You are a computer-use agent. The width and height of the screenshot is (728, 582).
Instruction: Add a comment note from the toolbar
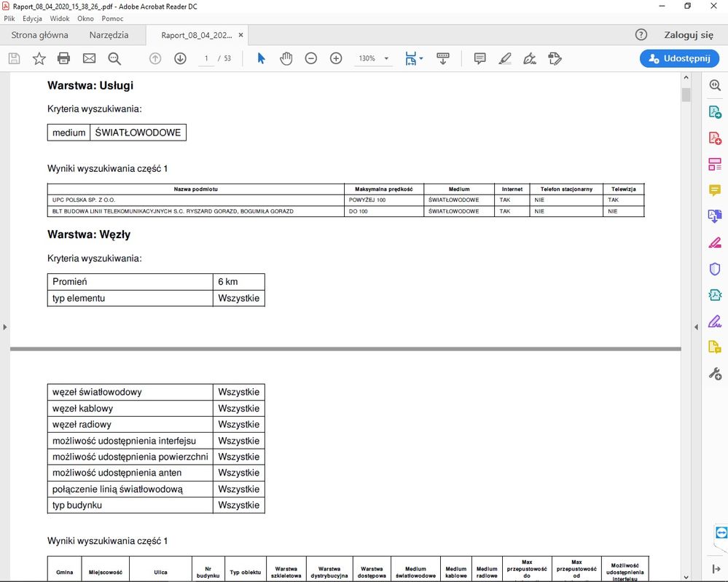[480, 58]
